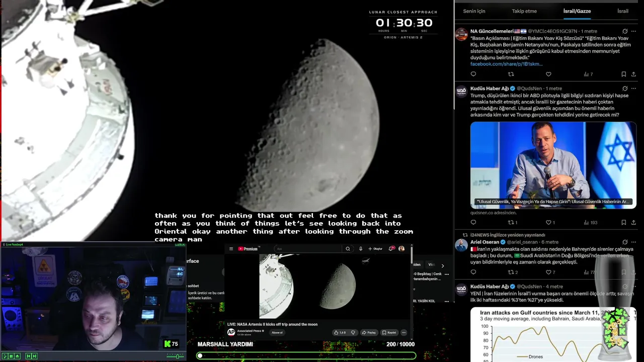Share the Kudüs Haber Ağı Trump post
The height and width of the screenshot is (362, 644).
coord(633,222)
